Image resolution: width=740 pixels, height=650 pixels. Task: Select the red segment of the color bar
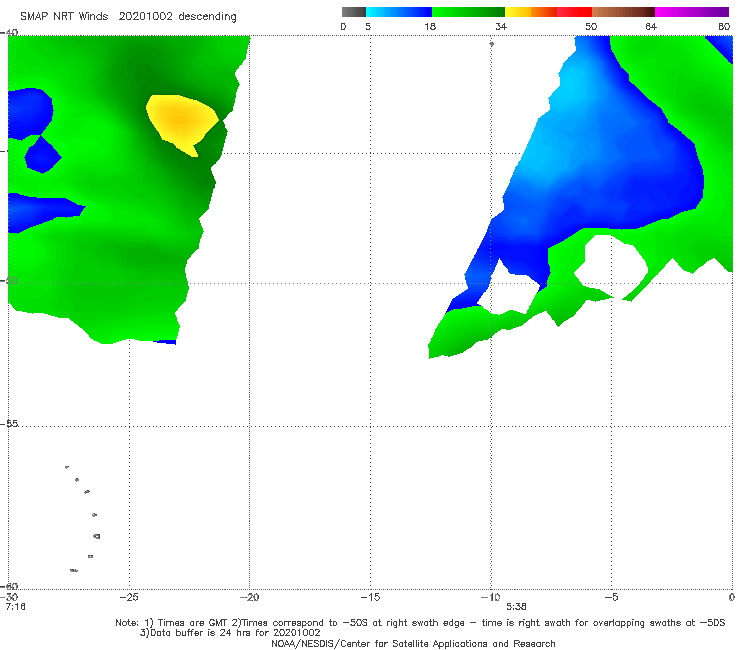574,12
